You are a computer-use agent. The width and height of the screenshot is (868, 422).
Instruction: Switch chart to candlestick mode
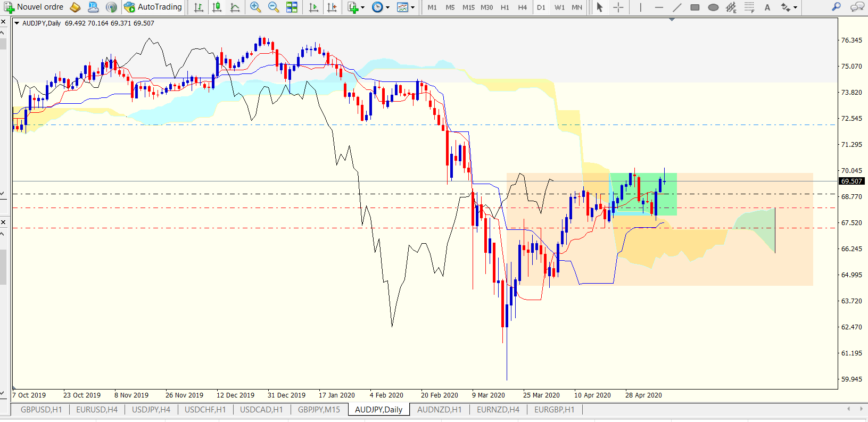pos(217,7)
